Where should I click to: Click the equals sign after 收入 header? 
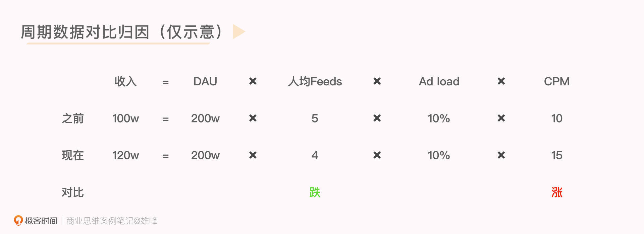coord(165,82)
